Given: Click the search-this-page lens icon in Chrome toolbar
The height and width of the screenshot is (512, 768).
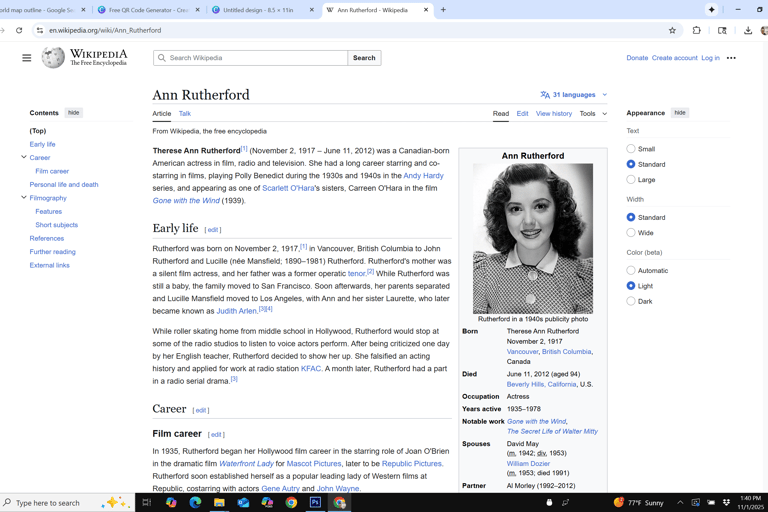Looking at the screenshot, I should (722, 30).
